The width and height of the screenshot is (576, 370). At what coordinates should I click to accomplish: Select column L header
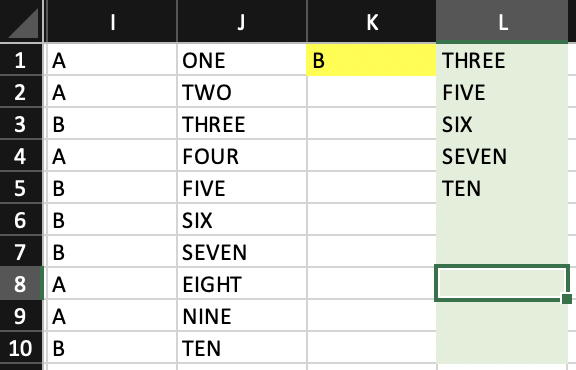tap(502, 21)
